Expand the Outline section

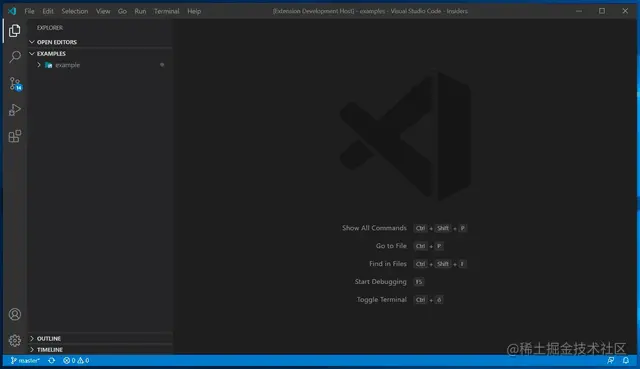pyautogui.click(x=32, y=338)
